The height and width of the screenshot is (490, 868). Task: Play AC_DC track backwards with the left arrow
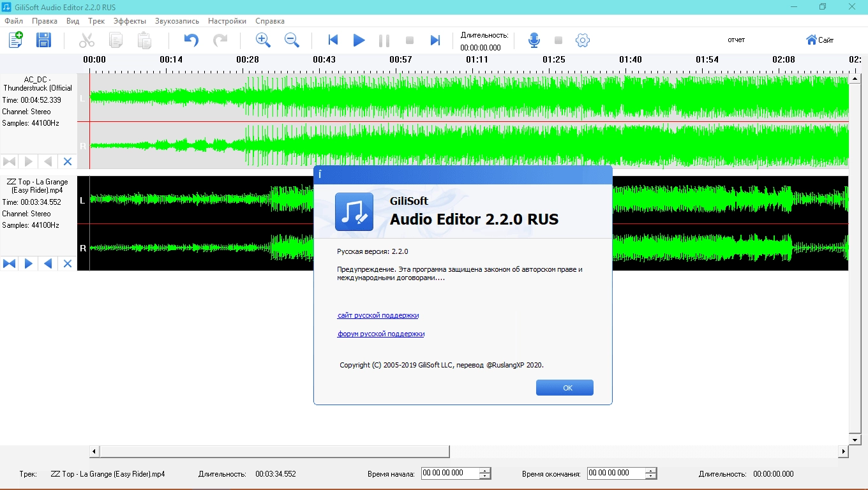48,161
